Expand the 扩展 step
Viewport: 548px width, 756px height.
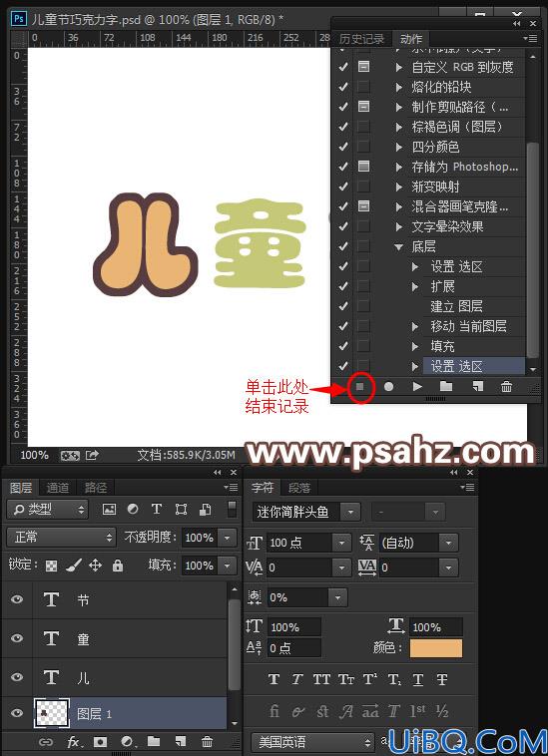(415, 286)
